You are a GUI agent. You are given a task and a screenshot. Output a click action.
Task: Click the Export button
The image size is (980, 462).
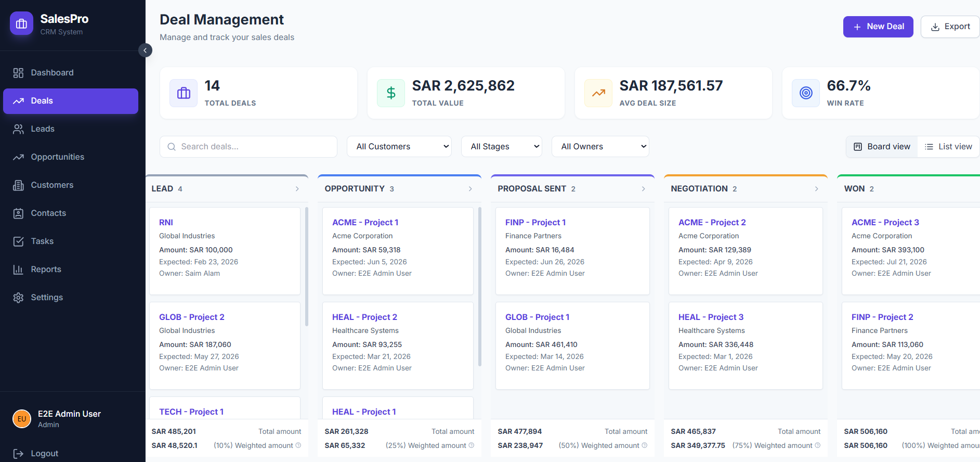click(x=950, y=27)
